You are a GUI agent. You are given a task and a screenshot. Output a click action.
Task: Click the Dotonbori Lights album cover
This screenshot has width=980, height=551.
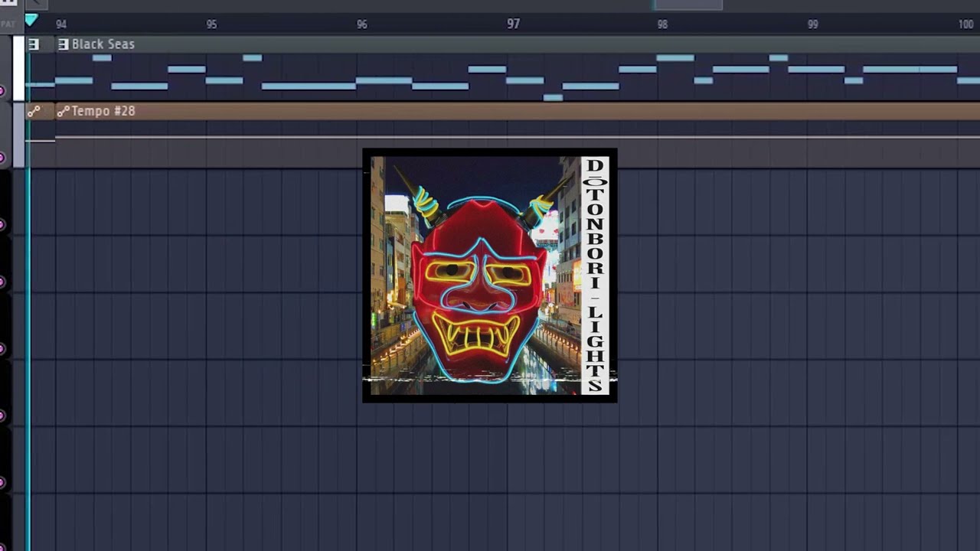489,275
